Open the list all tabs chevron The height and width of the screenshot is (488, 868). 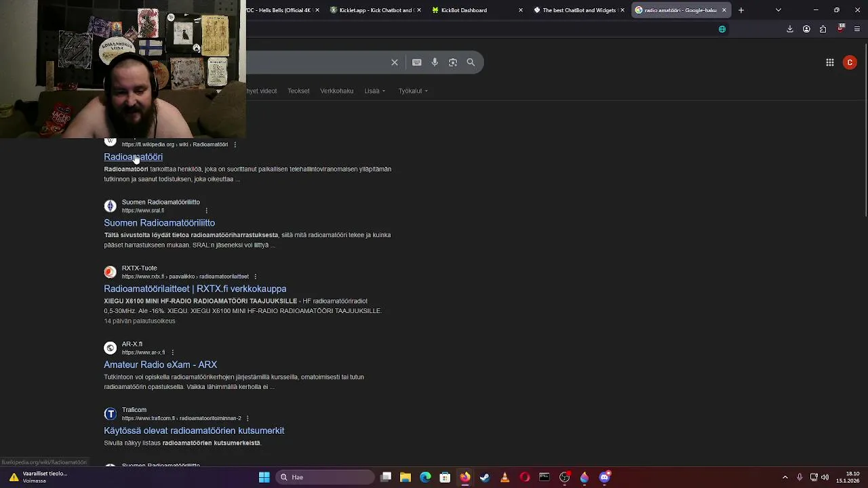point(778,10)
